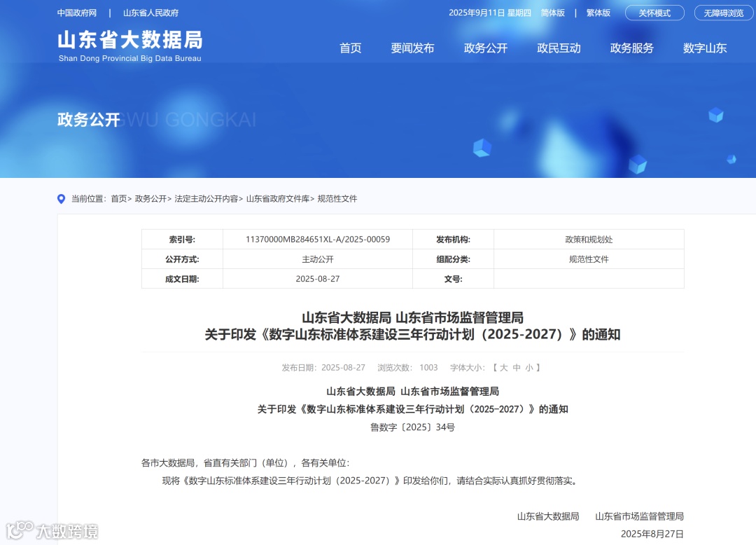Open the 数字山东 menu
Screen dimensions: 756x545
coord(705,48)
